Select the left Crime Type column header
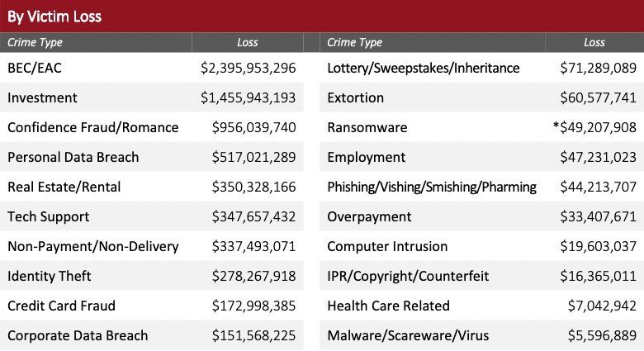This screenshot has width=644, height=351. [35, 42]
